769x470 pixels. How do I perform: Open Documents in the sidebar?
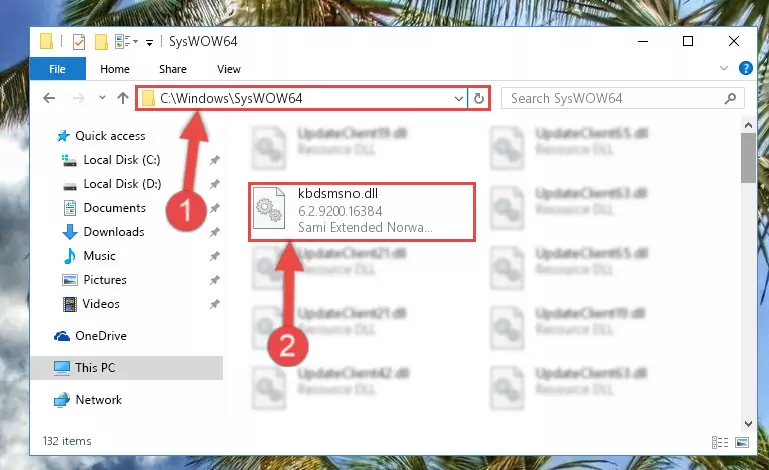[114, 208]
